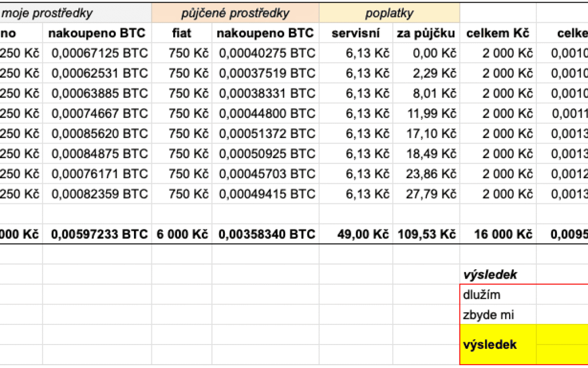Select the "moje prostředky" header cell

[x=48, y=13]
